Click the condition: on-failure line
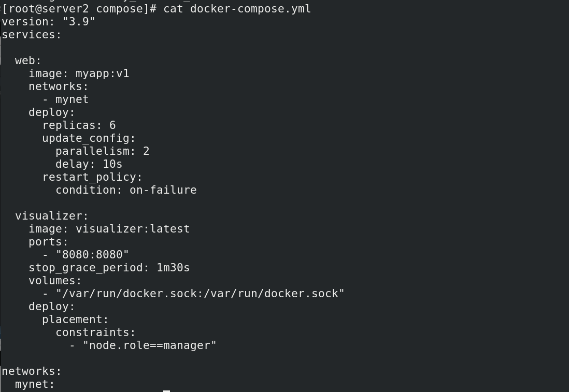 (126, 190)
